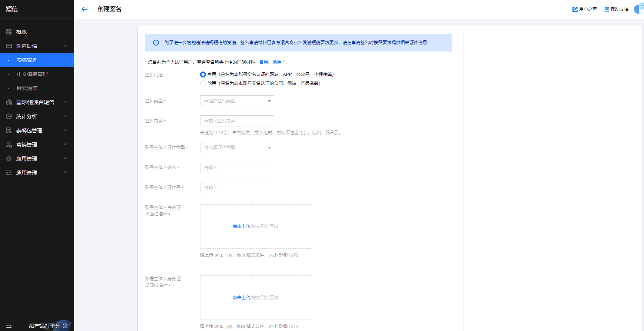Open 群发短信 in the sidebar
This screenshot has height=331, width=644.
click(27, 88)
